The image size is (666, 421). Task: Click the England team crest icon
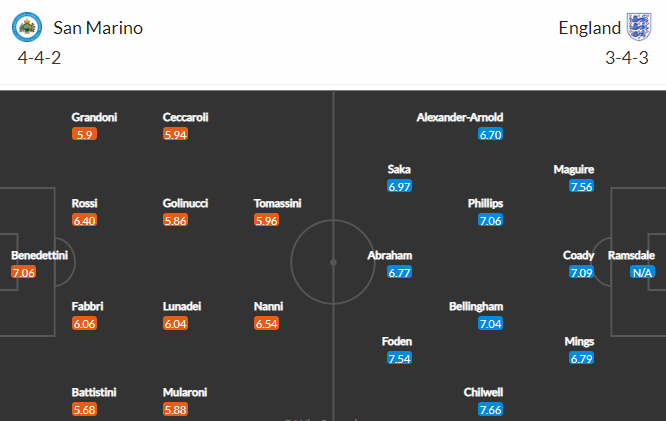[x=638, y=27]
